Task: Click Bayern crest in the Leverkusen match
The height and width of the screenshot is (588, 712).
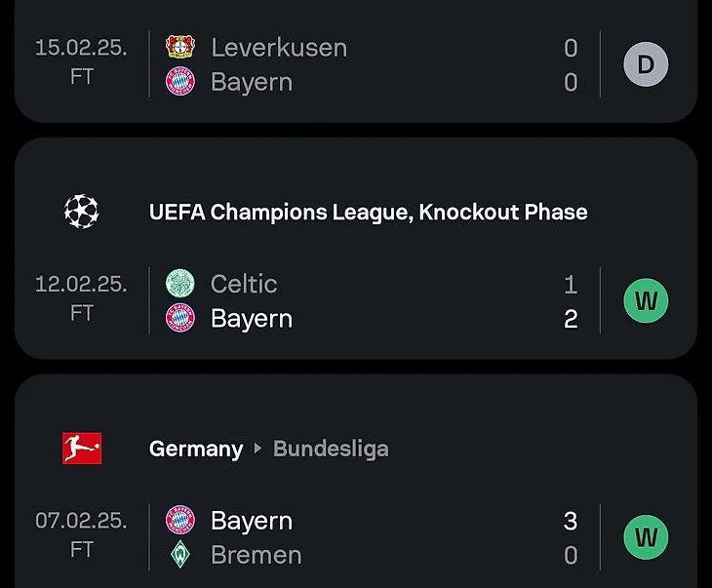Action: pos(180,82)
